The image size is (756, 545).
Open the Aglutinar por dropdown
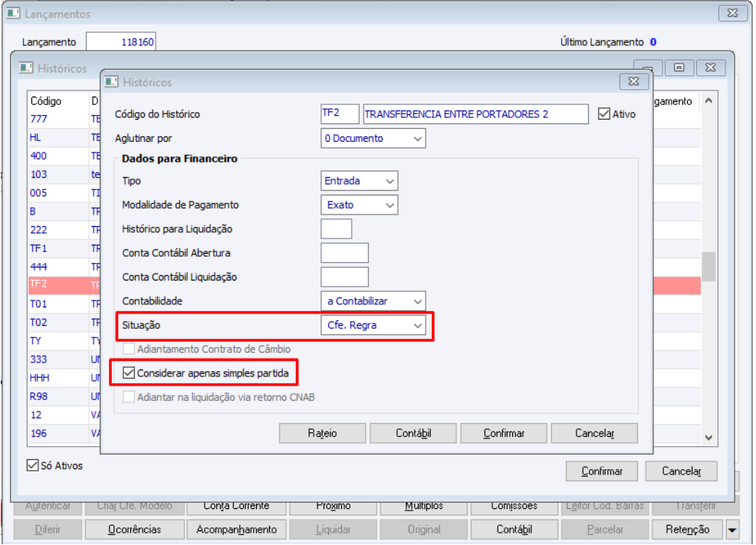click(373, 138)
